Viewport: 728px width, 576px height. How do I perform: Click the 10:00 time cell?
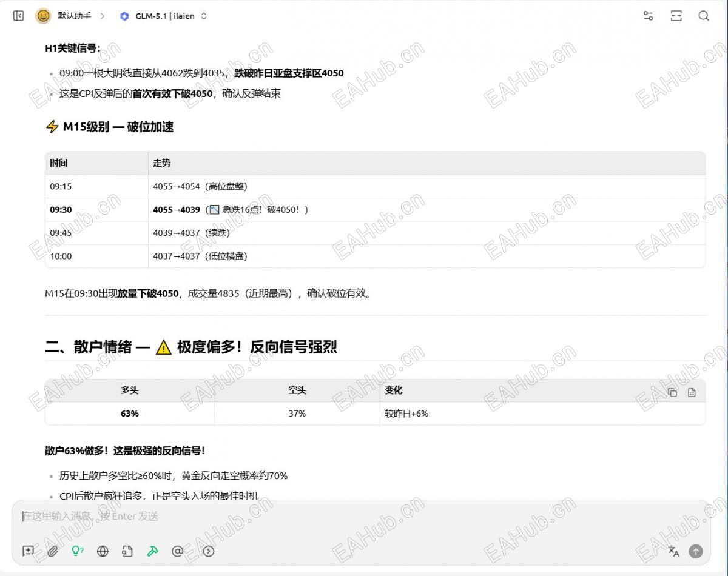pyautogui.click(x=96, y=256)
